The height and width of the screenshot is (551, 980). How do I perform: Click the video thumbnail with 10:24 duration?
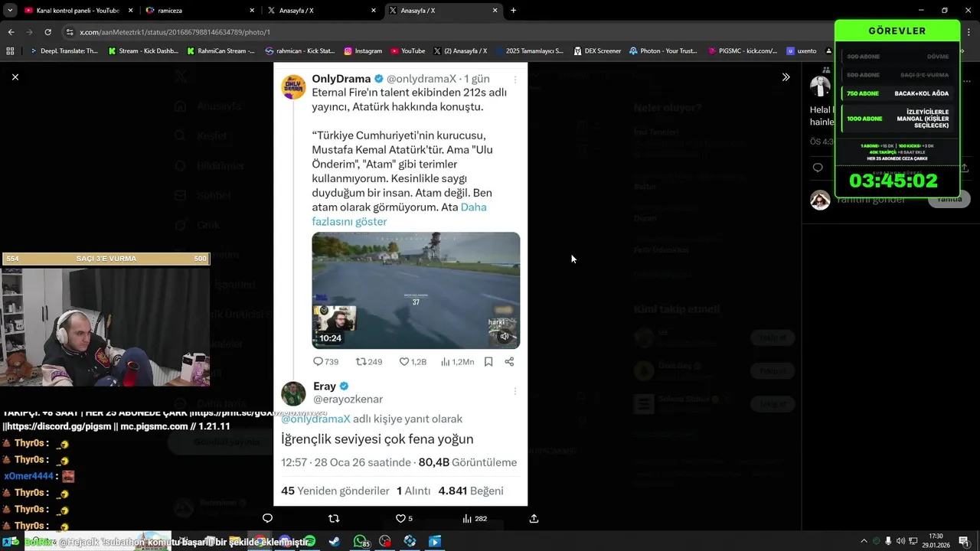[416, 290]
